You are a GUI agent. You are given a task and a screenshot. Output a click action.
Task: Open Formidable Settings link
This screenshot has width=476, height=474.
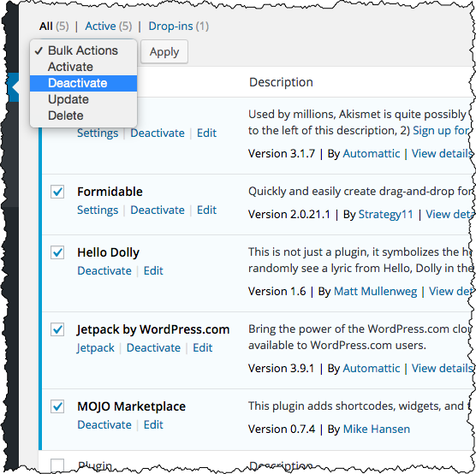(98, 210)
